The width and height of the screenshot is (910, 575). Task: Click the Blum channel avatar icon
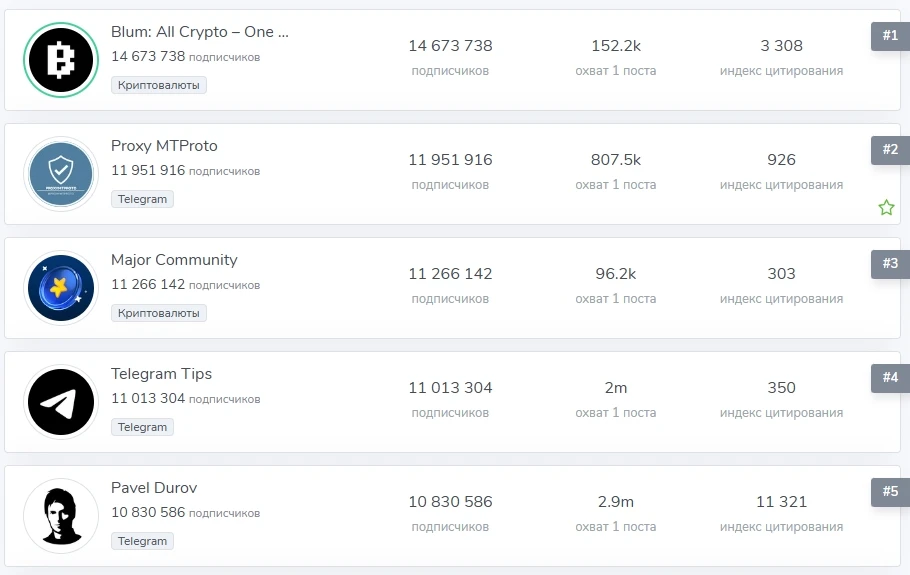click(x=61, y=60)
